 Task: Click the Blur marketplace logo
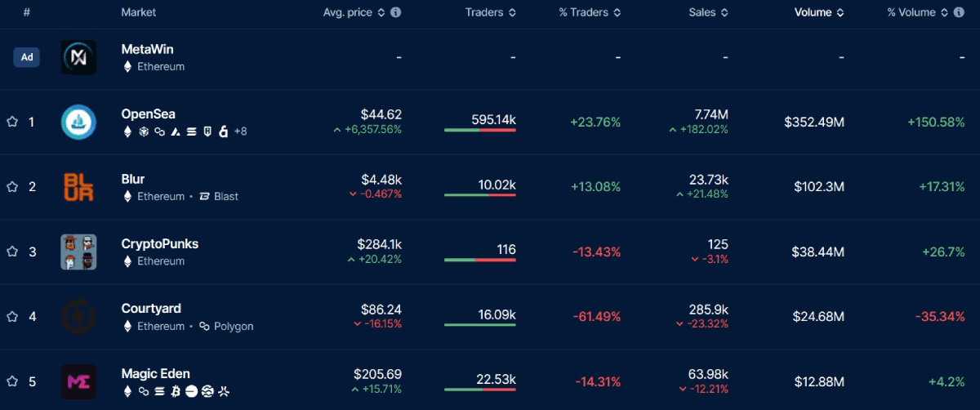[78, 187]
